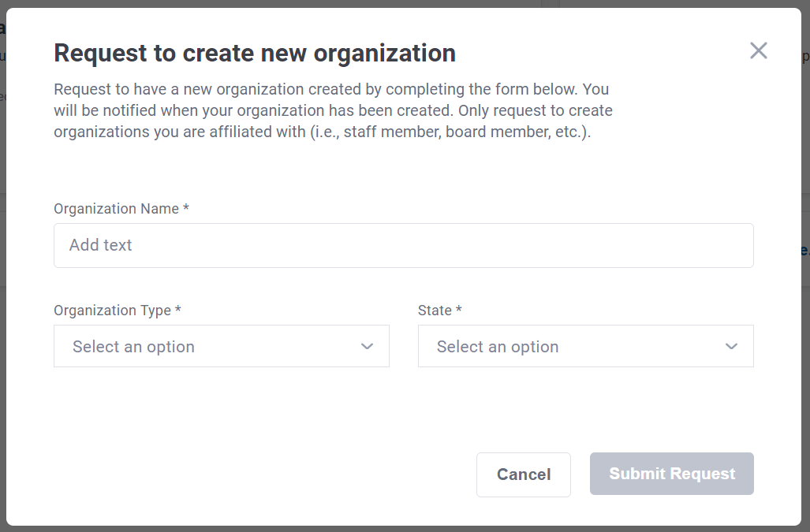Viewport: 810px width, 532px height.
Task: Click the X icon beside dialog title
Action: click(758, 51)
